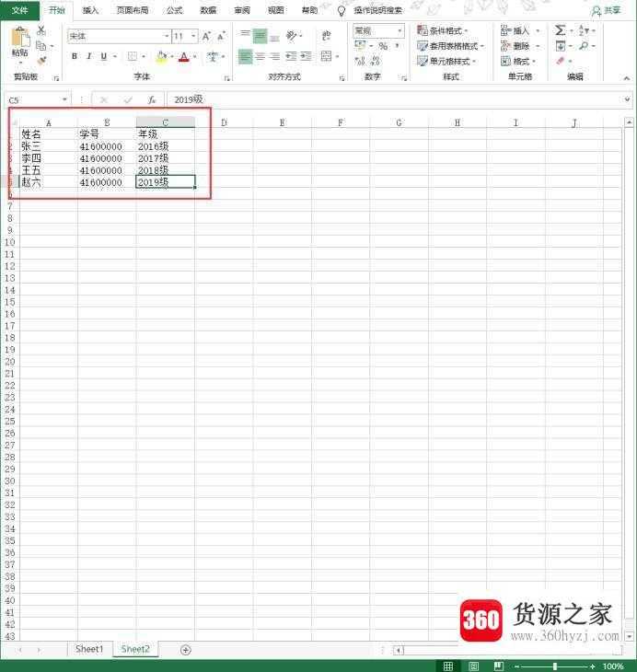The height and width of the screenshot is (672, 637).
Task: Toggle Italic formatting
Action: 89,56
